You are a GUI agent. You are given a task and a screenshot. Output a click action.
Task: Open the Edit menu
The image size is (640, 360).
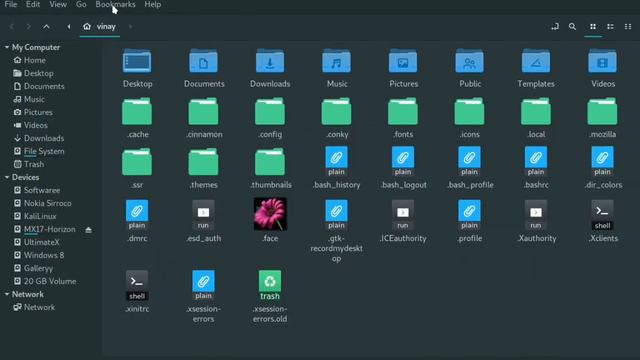click(x=33, y=4)
